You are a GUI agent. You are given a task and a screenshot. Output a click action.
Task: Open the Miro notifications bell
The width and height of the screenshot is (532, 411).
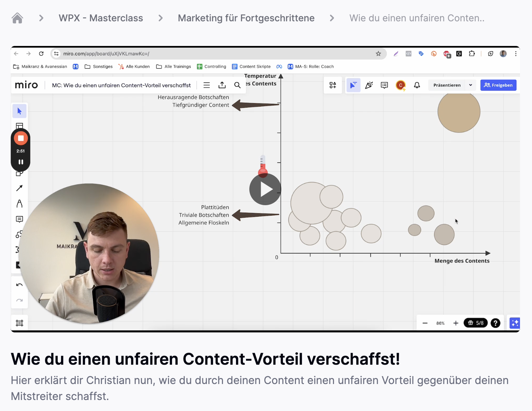417,85
